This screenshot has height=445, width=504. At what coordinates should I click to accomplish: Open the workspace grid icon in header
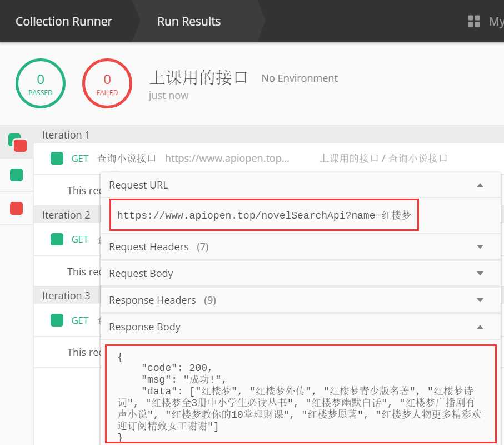(x=474, y=21)
